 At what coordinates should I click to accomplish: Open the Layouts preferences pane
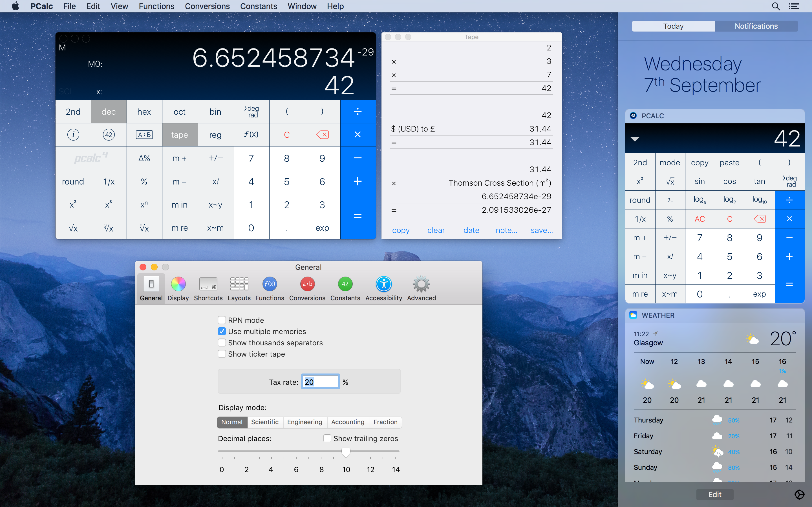pyautogui.click(x=239, y=288)
